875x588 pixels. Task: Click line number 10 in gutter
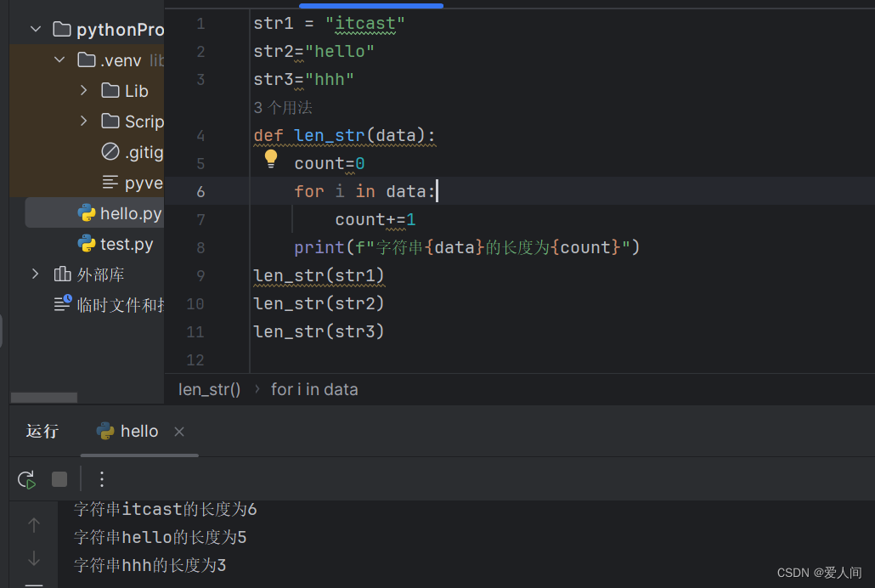point(195,304)
